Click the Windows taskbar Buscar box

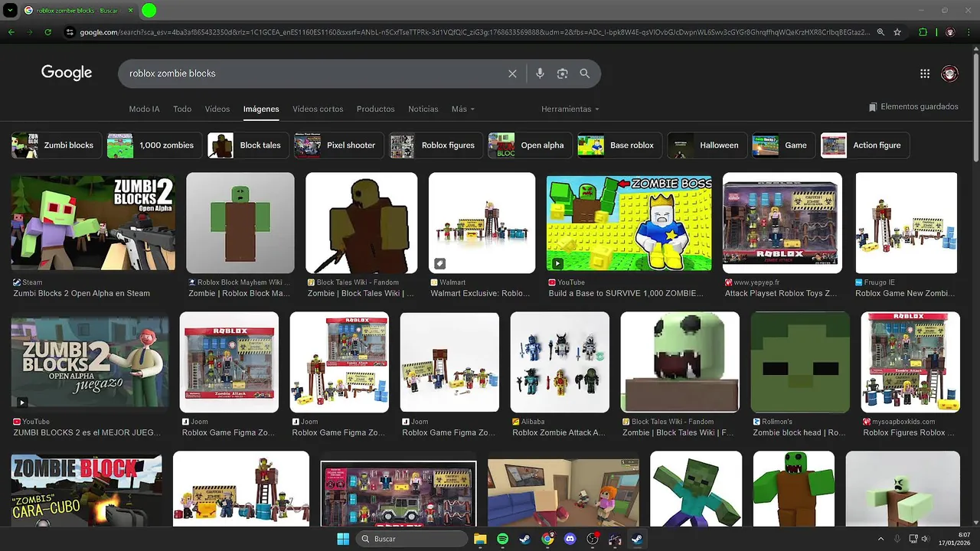point(412,539)
